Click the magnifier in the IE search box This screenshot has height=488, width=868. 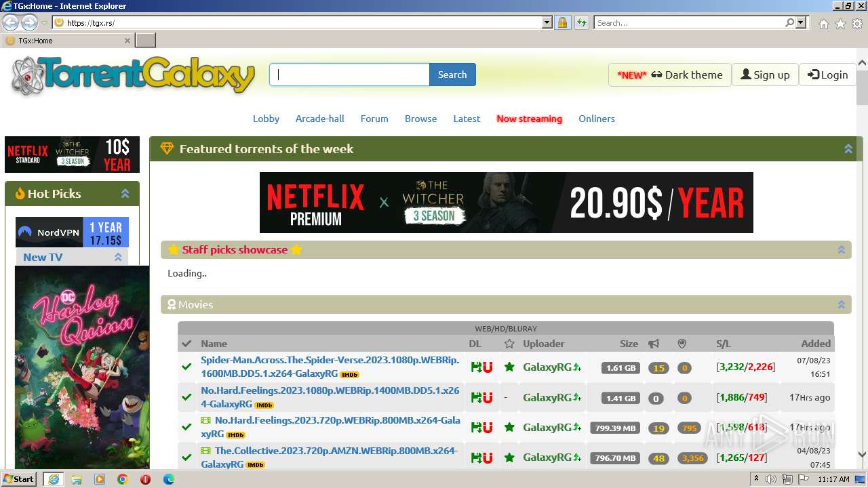(789, 22)
